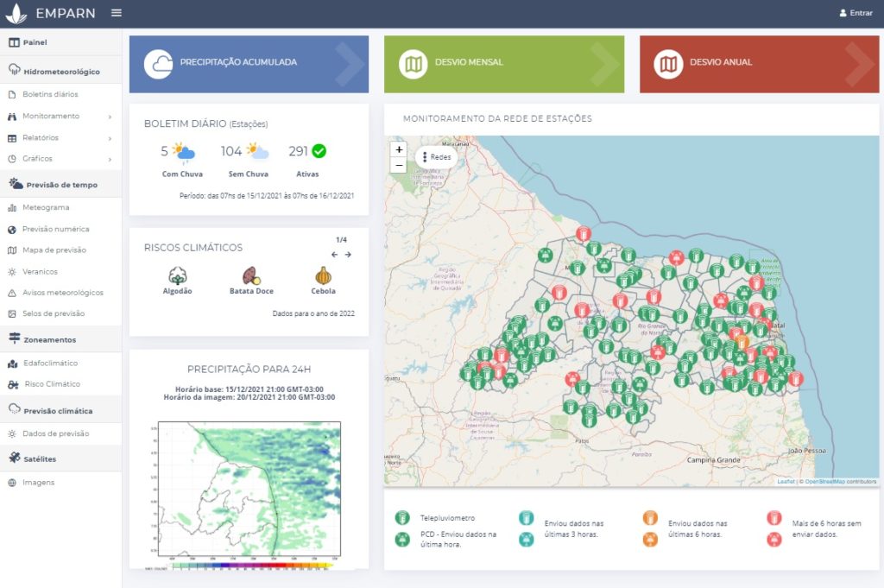Image resolution: width=884 pixels, height=588 pixels.
Task: Open the Desvio Mensal card
Action: pos(504,64)
